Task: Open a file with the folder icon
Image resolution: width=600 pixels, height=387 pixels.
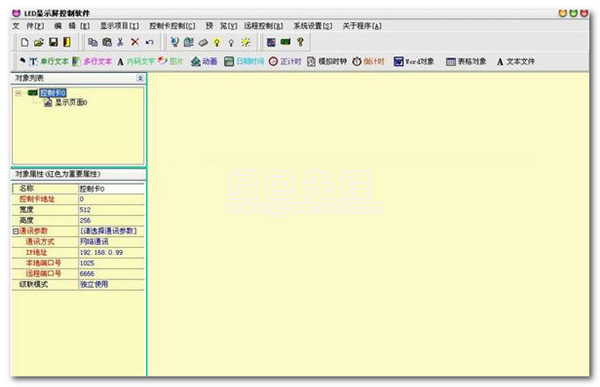Action: tap(39, 42)
